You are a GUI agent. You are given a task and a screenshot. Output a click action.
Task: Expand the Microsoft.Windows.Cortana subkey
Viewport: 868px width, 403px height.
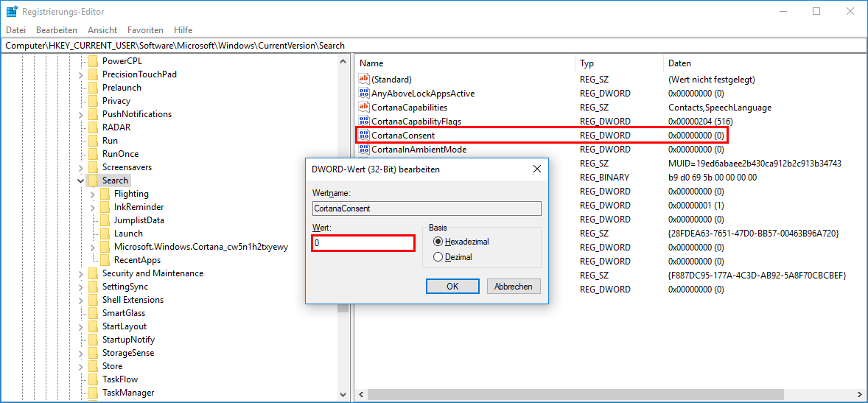tap(92, 247)
